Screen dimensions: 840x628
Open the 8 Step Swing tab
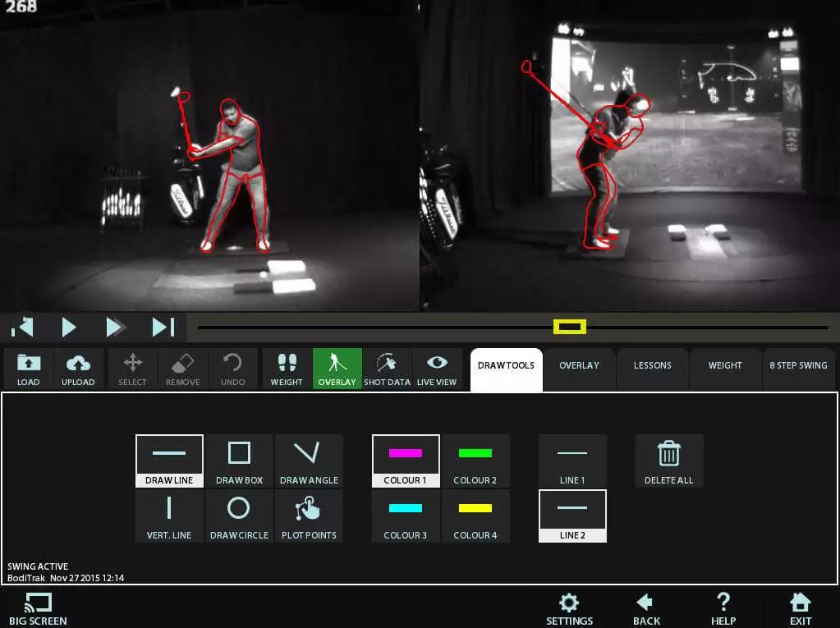pos(797,365)
